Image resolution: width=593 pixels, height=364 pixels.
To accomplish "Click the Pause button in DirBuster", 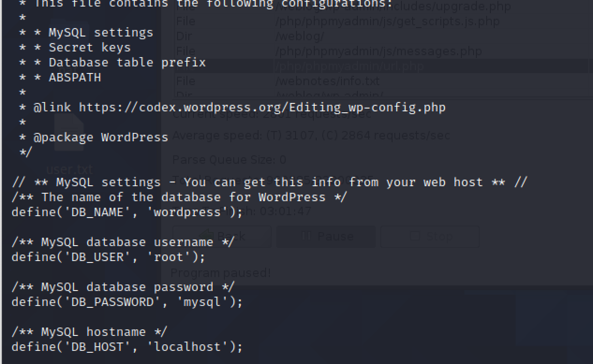I will [x=326, y=236].
